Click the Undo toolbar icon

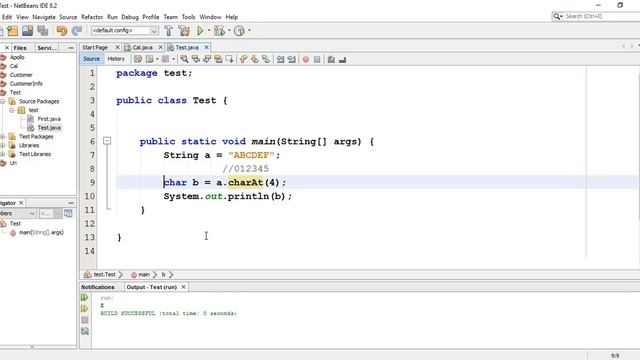[x=62, y=31]
